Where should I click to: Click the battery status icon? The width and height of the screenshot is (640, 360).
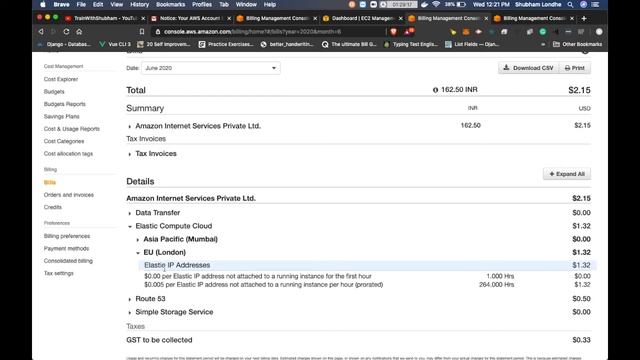tap(461, 4)
